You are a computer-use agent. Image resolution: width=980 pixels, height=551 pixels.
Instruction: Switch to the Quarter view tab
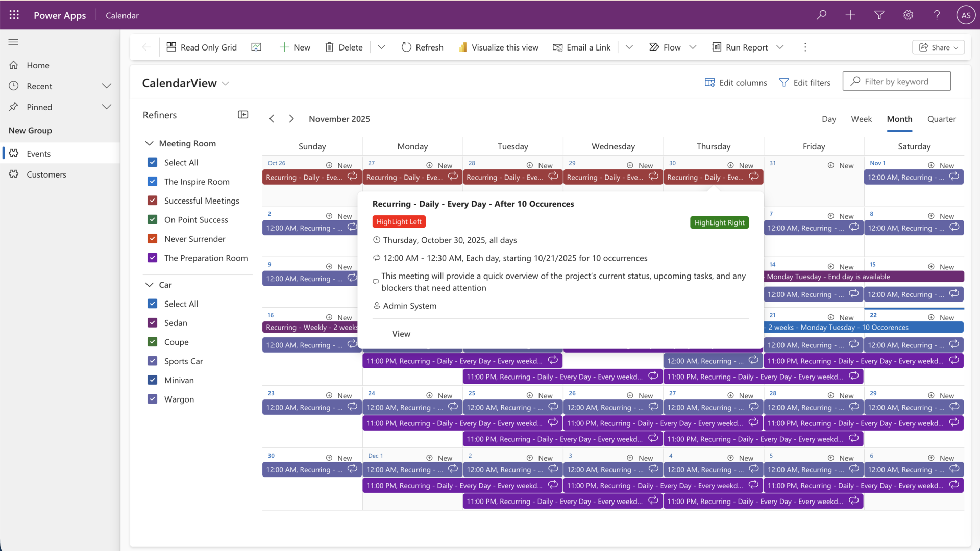(x=941, y=119)
